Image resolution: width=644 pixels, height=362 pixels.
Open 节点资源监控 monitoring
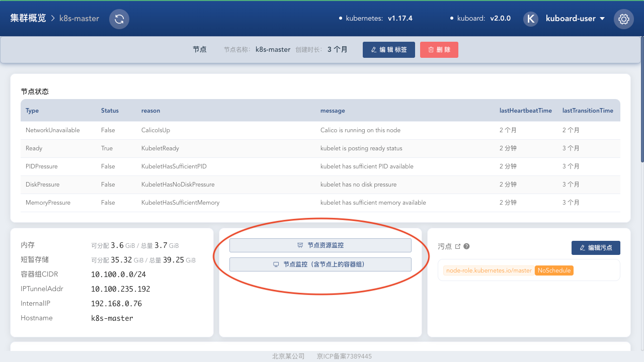point(320,245)
